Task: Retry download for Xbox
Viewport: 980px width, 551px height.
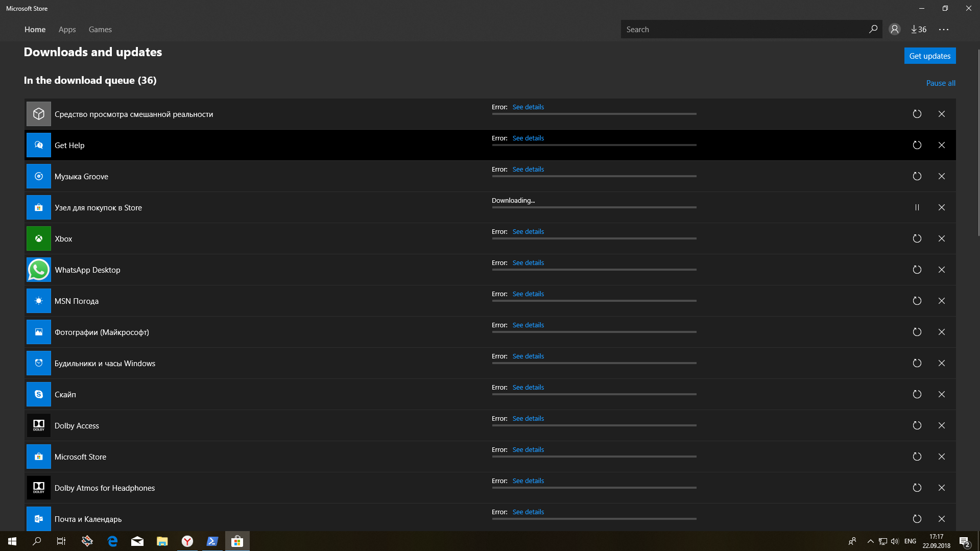Action: pyautogui.click(x=917, y=238)
